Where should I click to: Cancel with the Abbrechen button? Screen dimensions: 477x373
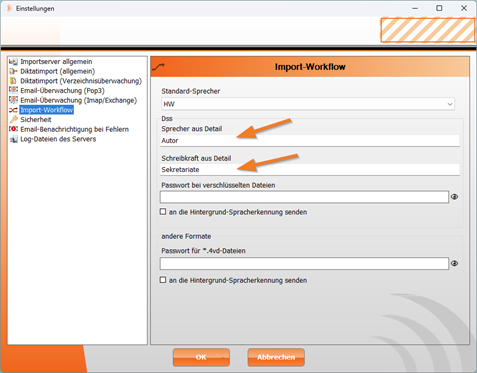pos(276,357)
